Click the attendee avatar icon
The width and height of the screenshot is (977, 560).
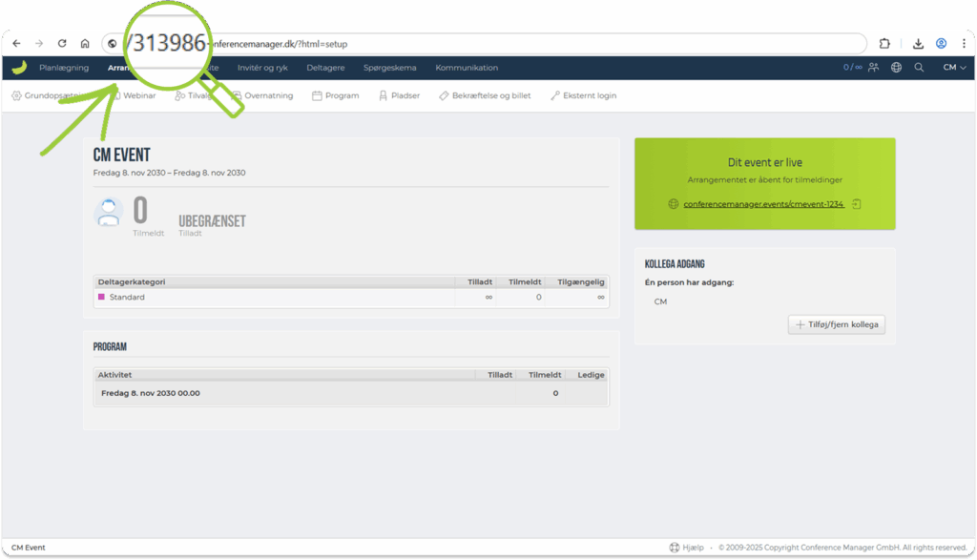pos(109,212)
